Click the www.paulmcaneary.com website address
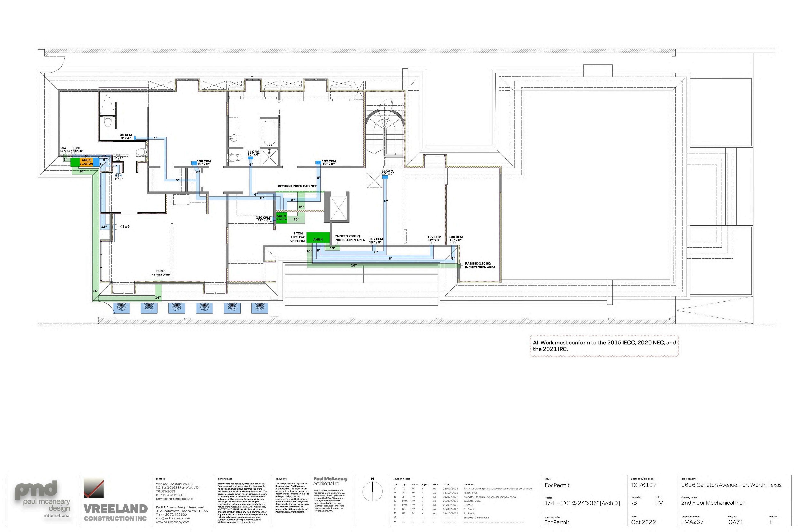This screenshot has height=532, width=798. (172, 522)
